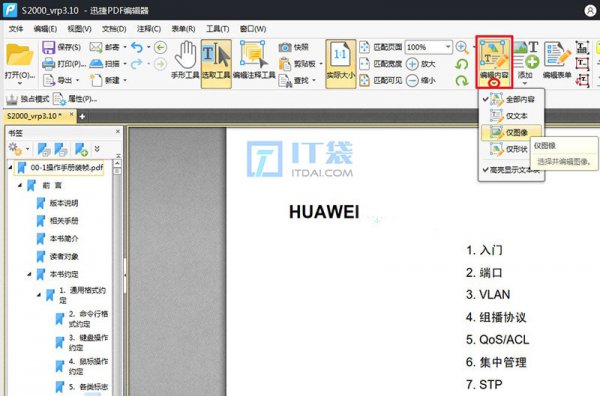Select 仅图像 (Images only) option
The image size is (600, 396).
(x=511, y=132)
